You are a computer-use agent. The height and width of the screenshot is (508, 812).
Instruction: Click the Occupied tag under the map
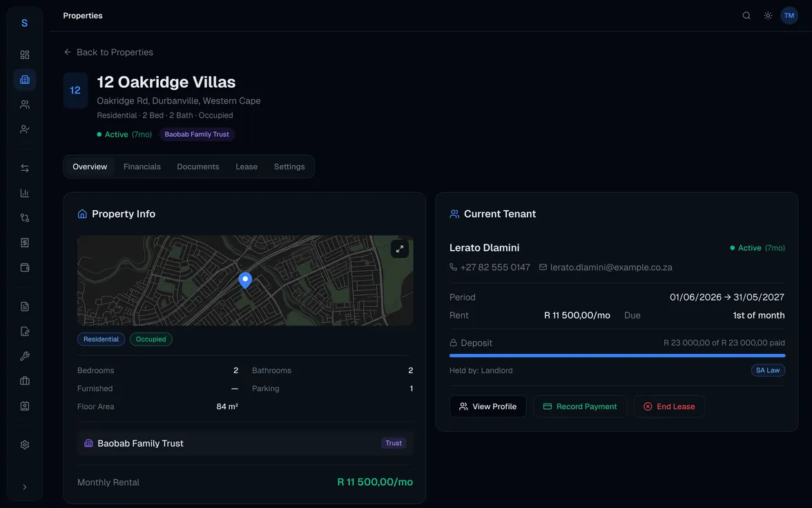click(x=151, y=339)
